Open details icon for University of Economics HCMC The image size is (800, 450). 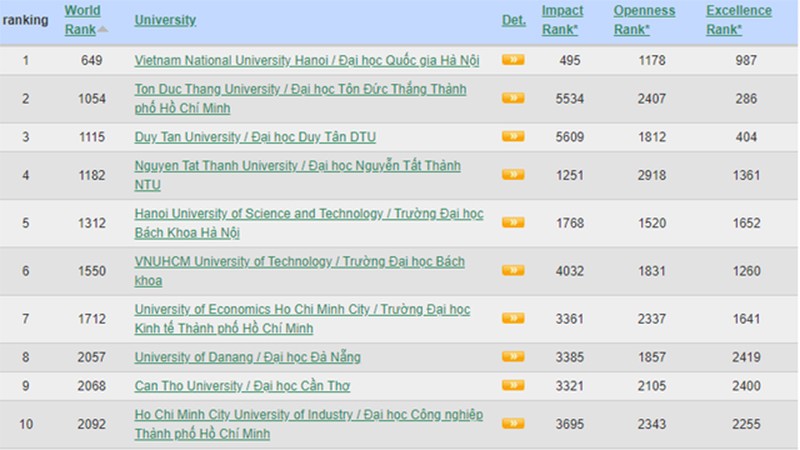tap(513, 318)
